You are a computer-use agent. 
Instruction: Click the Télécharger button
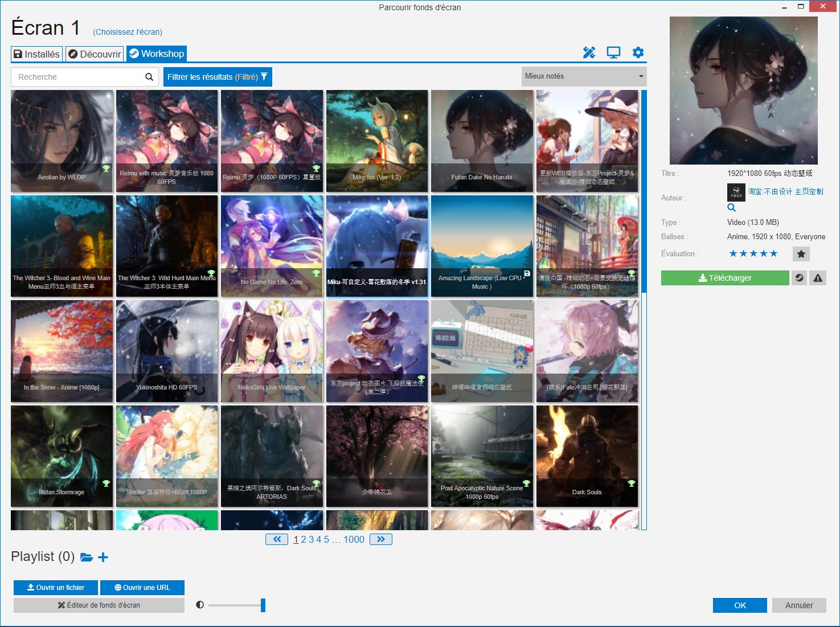pos(725,278)
